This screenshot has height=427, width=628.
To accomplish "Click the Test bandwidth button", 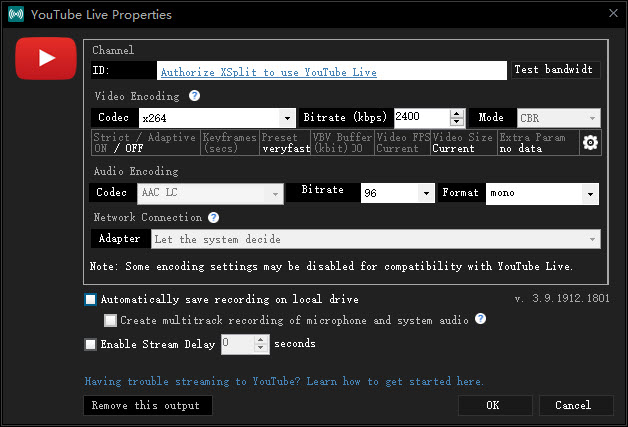I will [556, 70].
